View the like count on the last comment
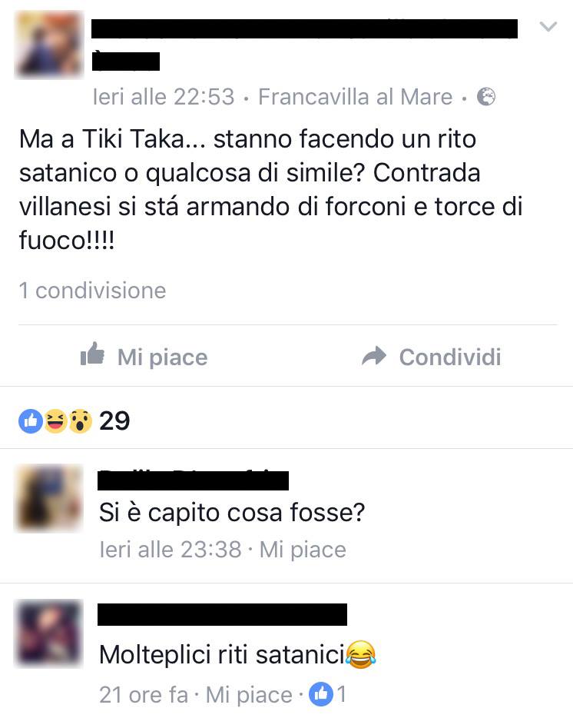 pos(327,695)
